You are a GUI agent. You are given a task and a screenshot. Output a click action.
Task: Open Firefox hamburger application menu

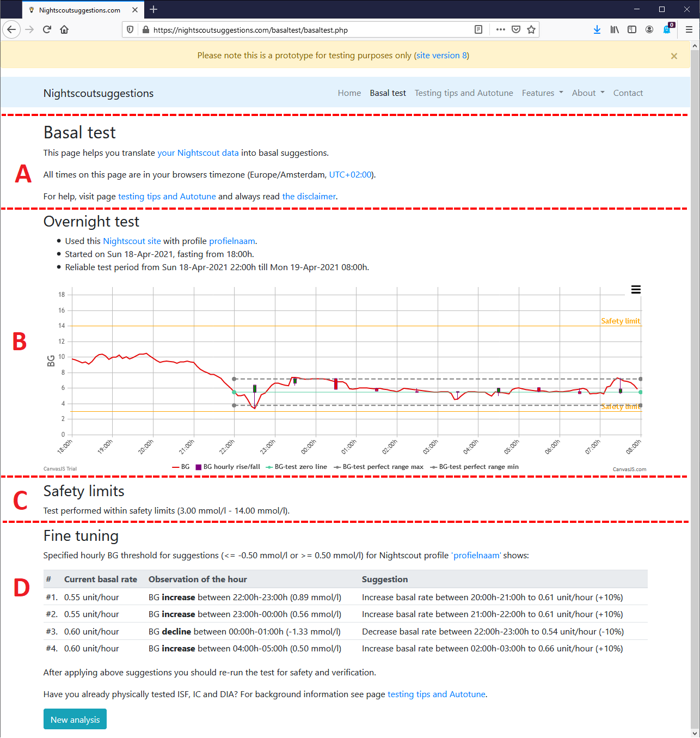tap(689, 29)
